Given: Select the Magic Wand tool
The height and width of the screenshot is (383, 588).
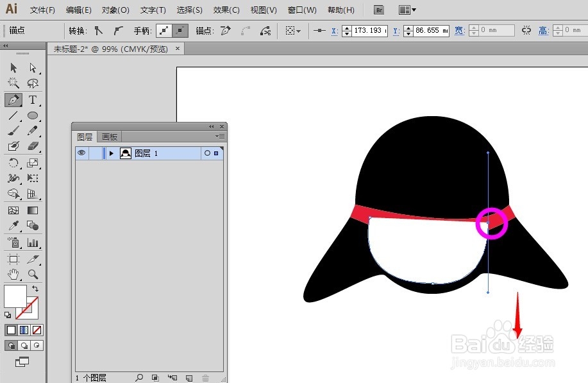Looking at the screenshot, I should [x=13, y=83].
